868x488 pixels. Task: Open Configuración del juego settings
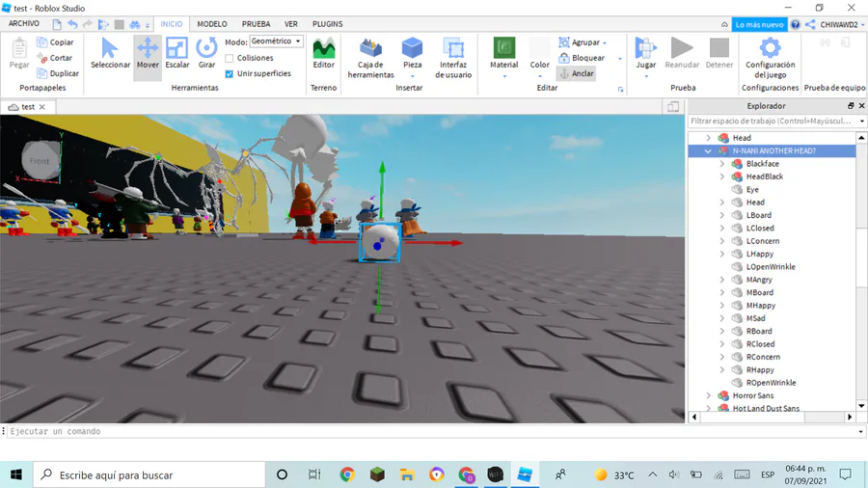pos(770,58)
